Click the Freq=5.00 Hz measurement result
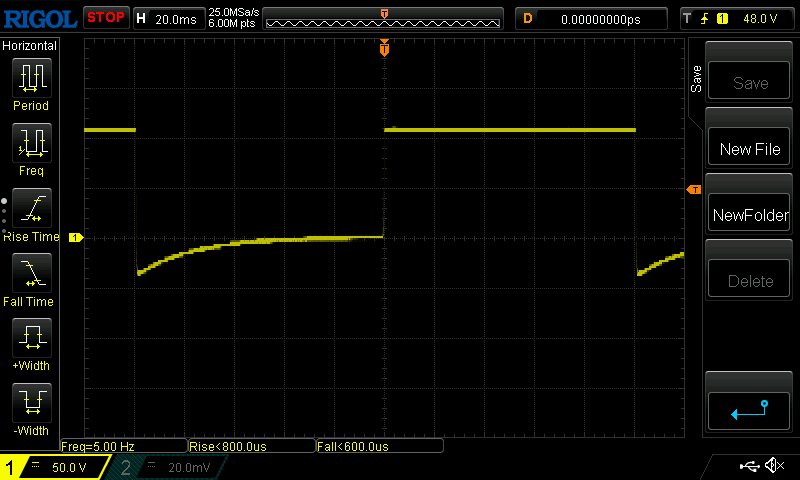This screenshot has width=800, height=480. [123, 446]
